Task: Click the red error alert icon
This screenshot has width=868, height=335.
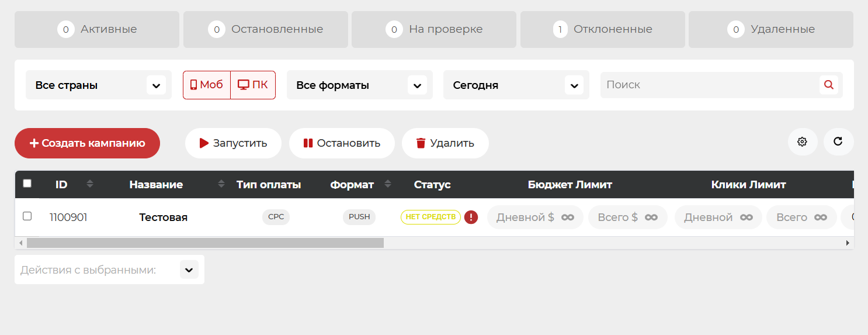Action: (471, 217)
